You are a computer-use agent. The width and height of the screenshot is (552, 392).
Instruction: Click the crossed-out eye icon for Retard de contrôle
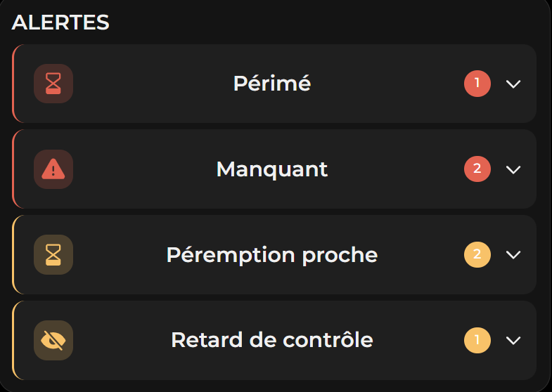53,340
